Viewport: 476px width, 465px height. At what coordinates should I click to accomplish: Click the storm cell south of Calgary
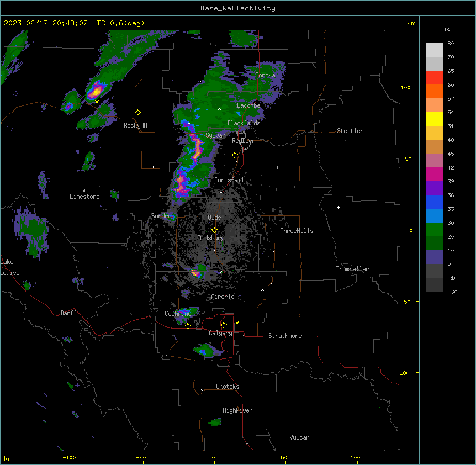[208, 350]
